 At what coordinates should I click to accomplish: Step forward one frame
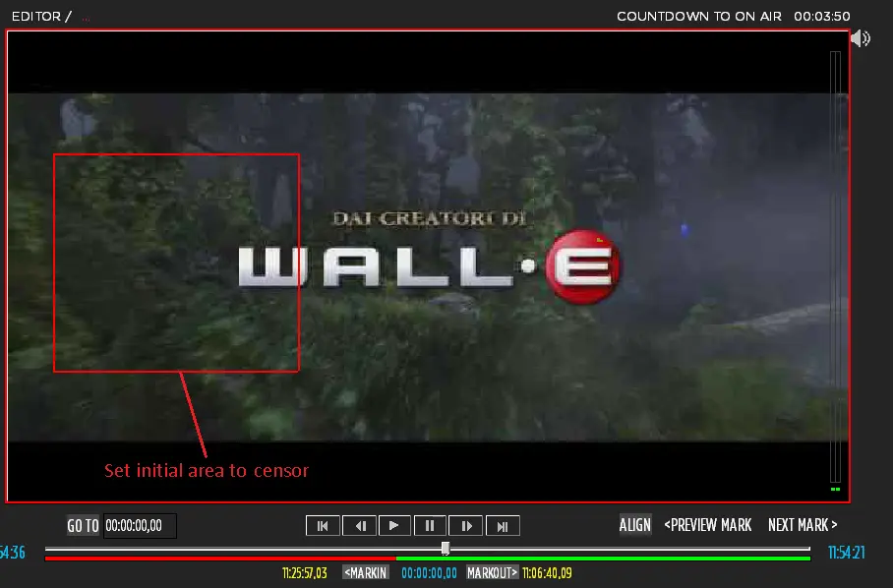click(x=466, y=526)
